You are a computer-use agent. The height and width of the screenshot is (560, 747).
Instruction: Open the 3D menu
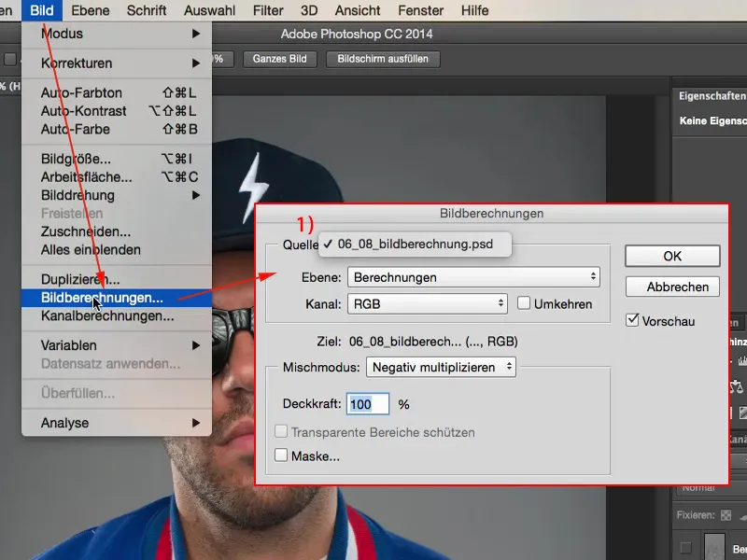pyautogui.click(x=309, y=10)
